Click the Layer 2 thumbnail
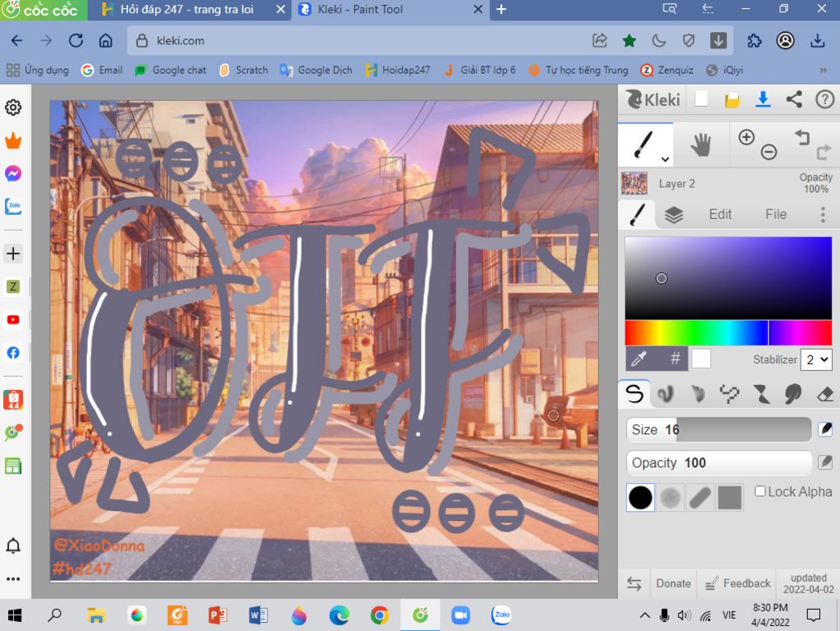 pos(634,183)
